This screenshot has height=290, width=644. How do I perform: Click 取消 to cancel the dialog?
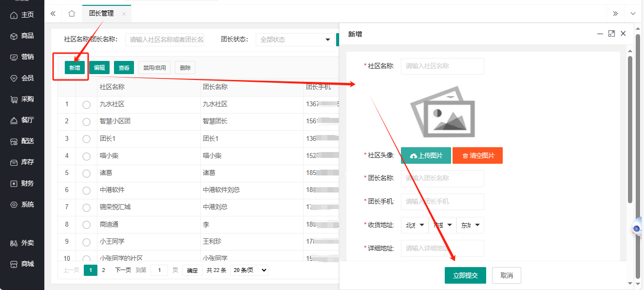(x=507, y=275)
